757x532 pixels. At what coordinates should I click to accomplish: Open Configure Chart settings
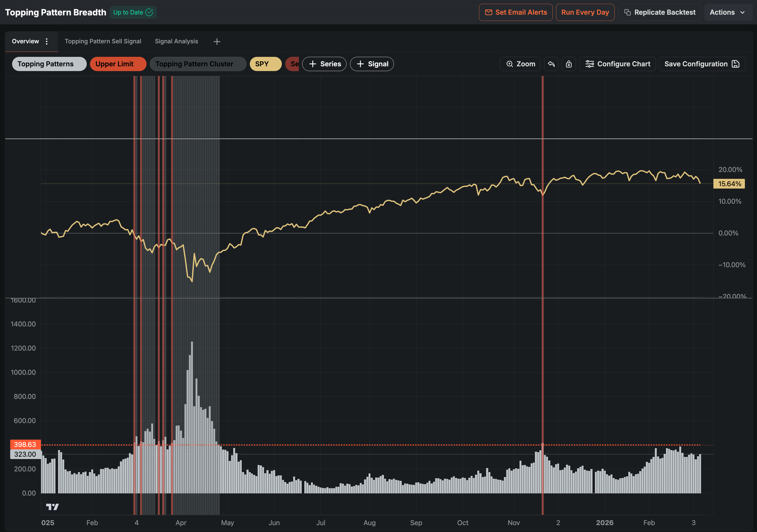(617, 64)
